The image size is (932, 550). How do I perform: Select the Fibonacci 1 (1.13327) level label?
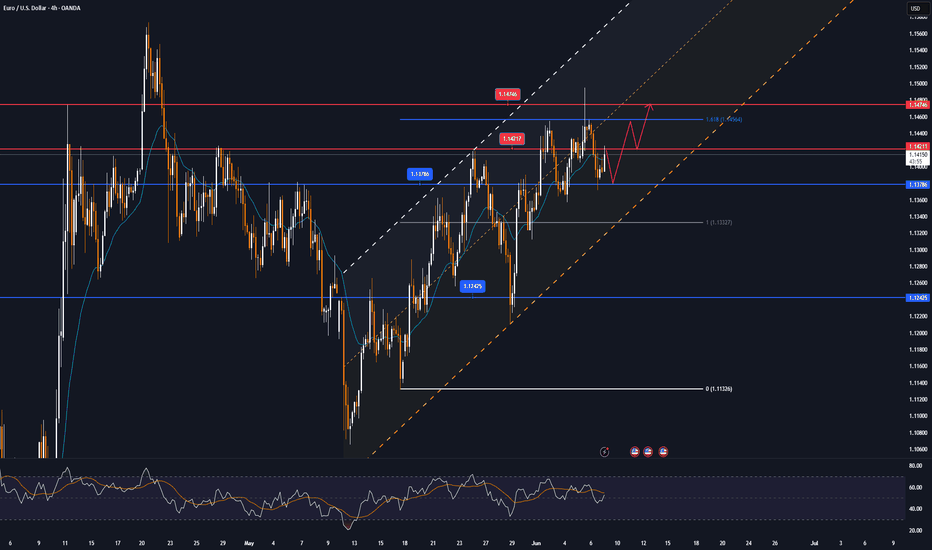click(x=719, y=222)
